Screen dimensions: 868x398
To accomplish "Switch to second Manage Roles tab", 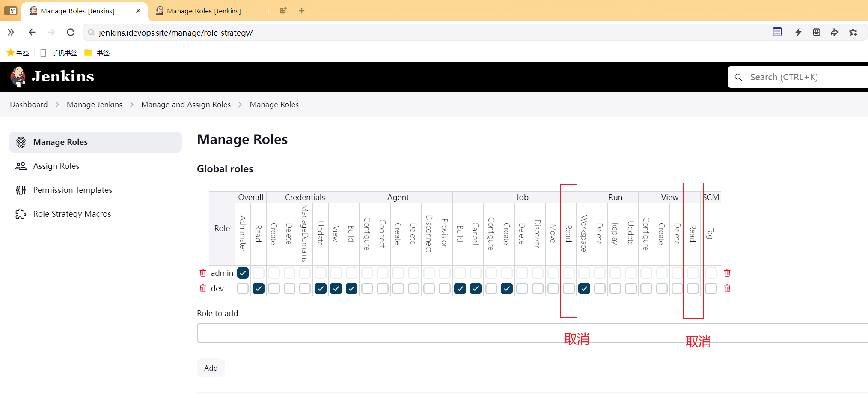I will (x=204, y=11).
